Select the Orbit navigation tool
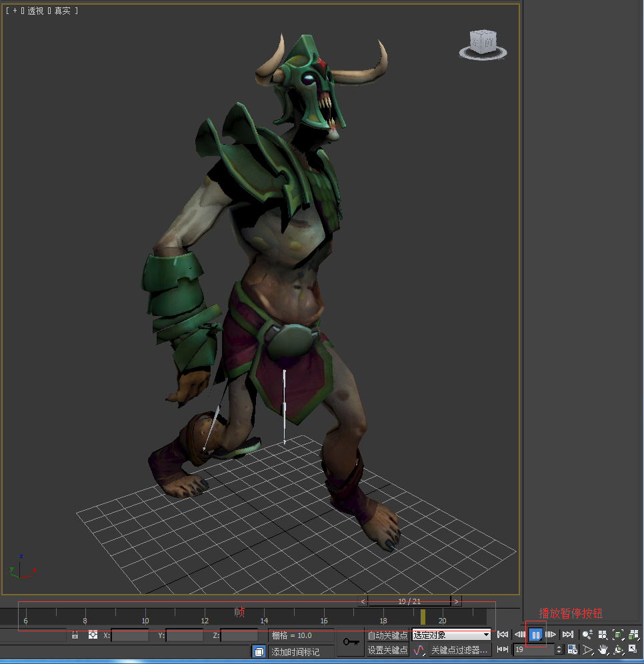 [618, 651]
